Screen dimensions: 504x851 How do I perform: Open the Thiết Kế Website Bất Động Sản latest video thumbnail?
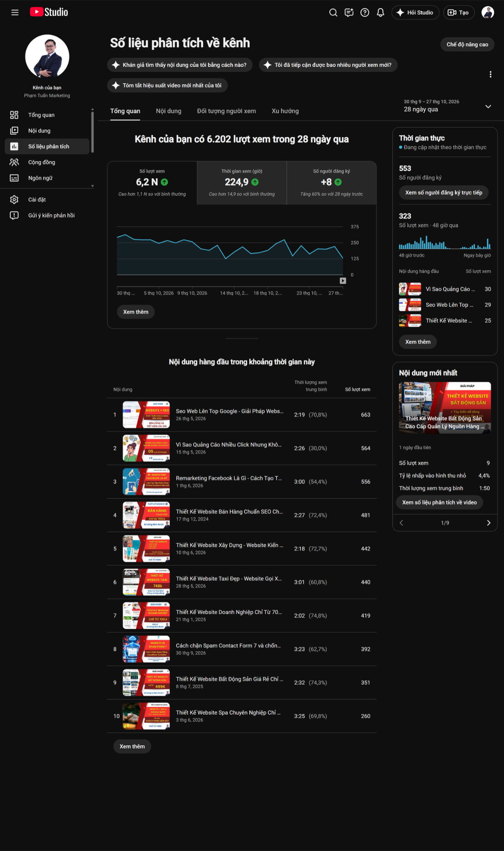point(445,408)
